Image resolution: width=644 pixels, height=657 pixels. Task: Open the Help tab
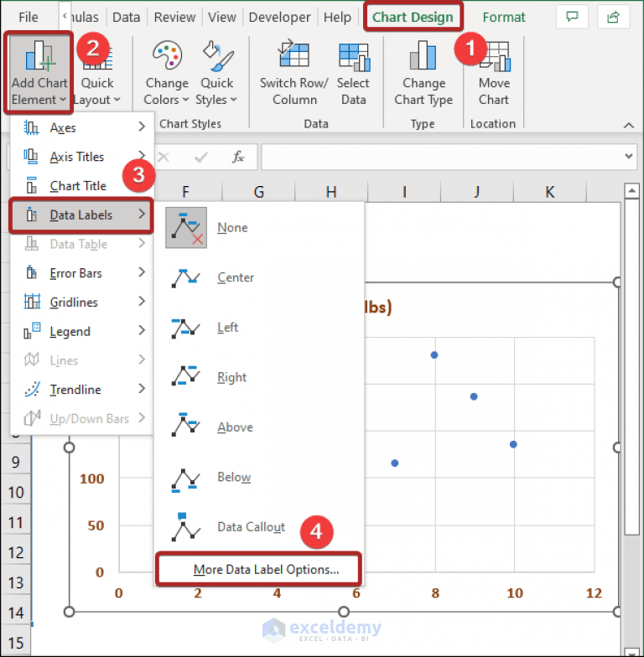pyautogui.click(x=337, y=17)
